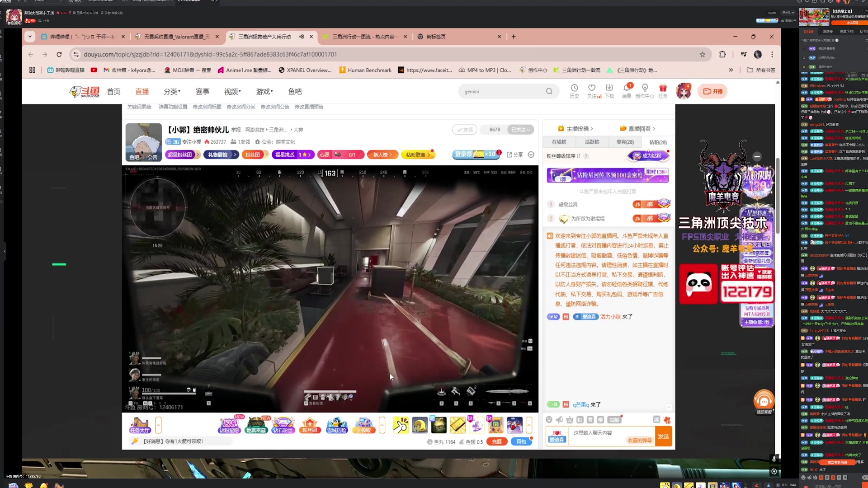Click the 分享 share icon
Image resolution: width=868 pixels, height=488 pixels.
514,155
